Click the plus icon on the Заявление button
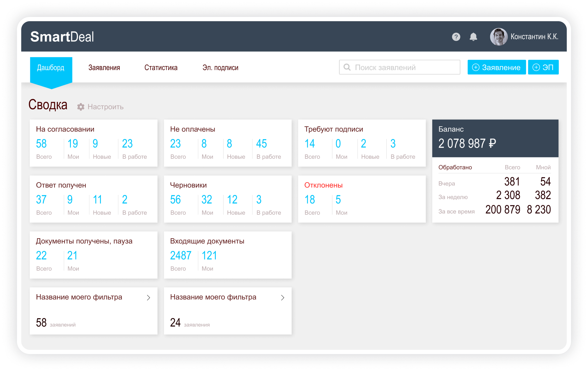Screen dimensions: 588x371 (476, 67)
